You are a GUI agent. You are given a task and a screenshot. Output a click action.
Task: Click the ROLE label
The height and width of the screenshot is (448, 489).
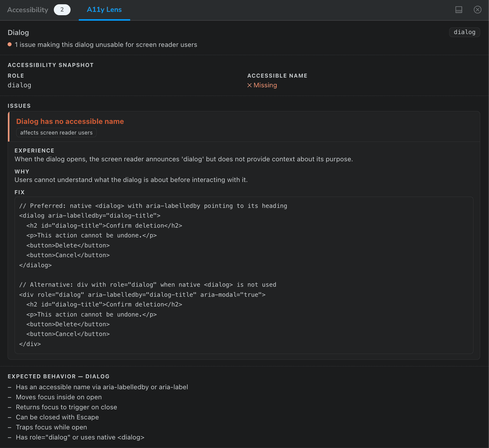[x=16, y=76]
